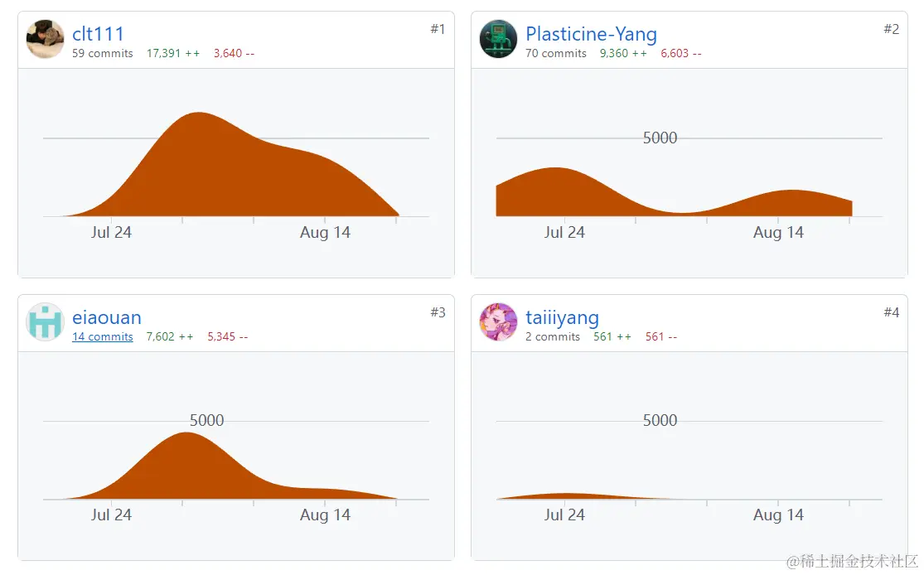View eiaouan's 14 commits link
924x575 pixels.
pos(102,336)
